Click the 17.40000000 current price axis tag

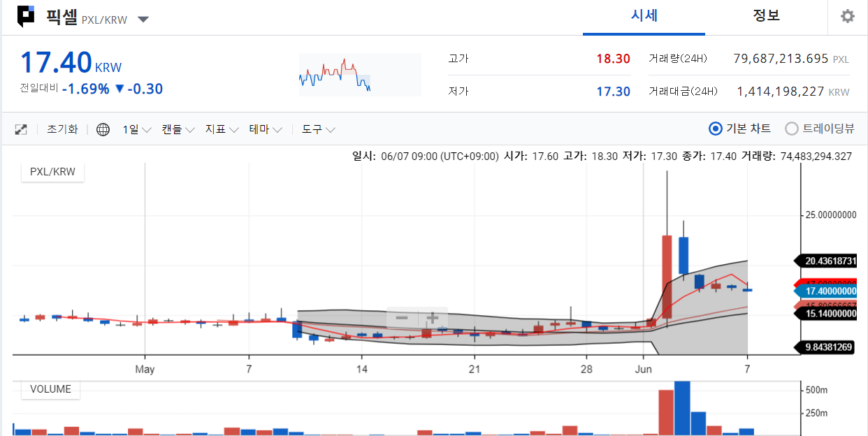pyautogui.click(x=826, y=291)
